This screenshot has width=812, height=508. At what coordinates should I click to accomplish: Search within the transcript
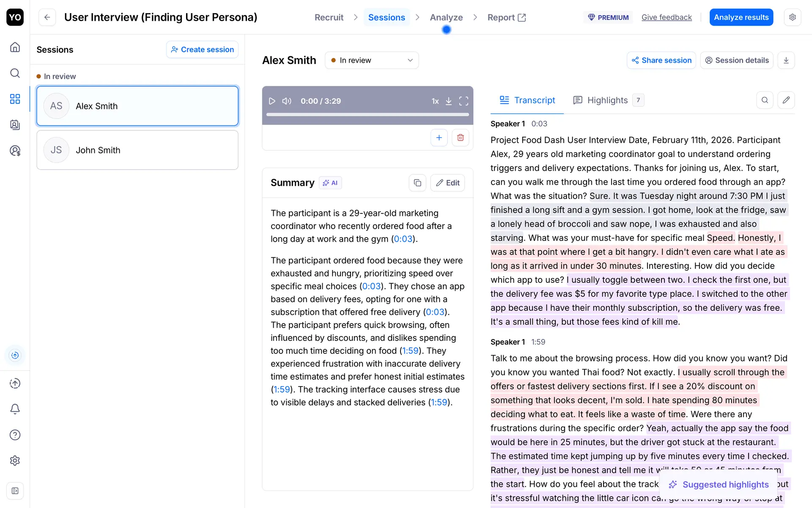coord(765,100)
